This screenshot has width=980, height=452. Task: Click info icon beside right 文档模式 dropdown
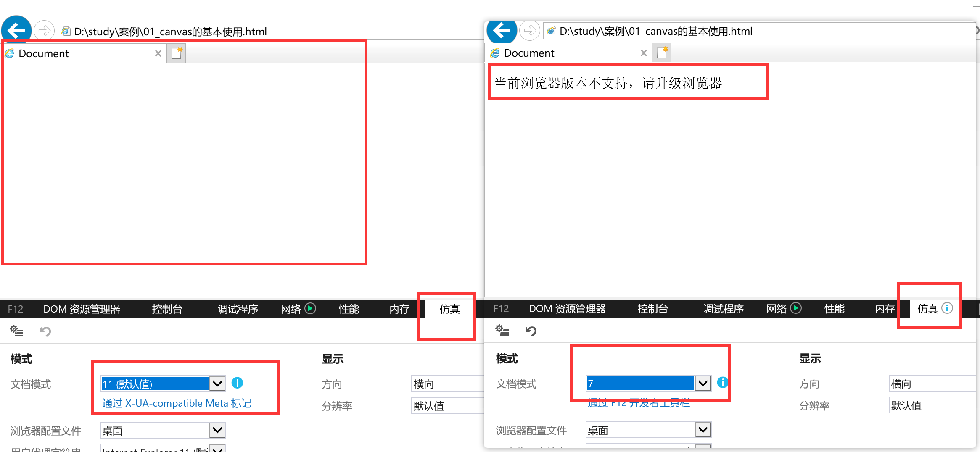[x=723, y=382]
